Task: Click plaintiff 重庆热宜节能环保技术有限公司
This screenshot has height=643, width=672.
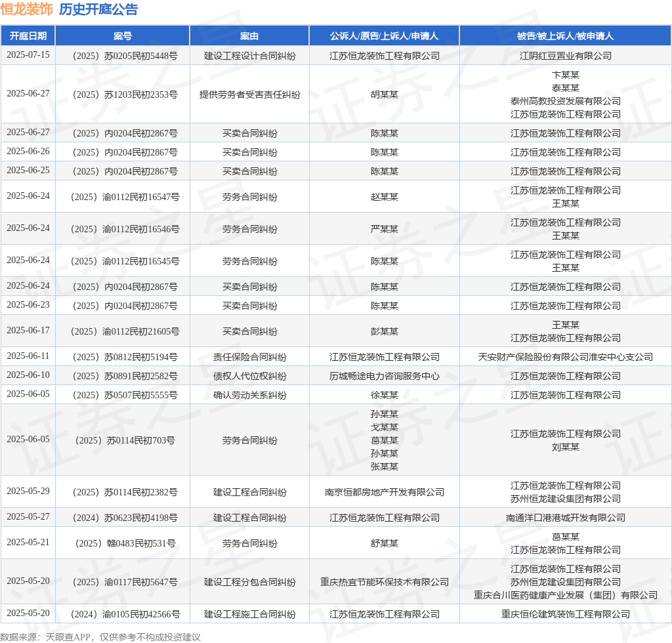Action: tap(385, 582)
